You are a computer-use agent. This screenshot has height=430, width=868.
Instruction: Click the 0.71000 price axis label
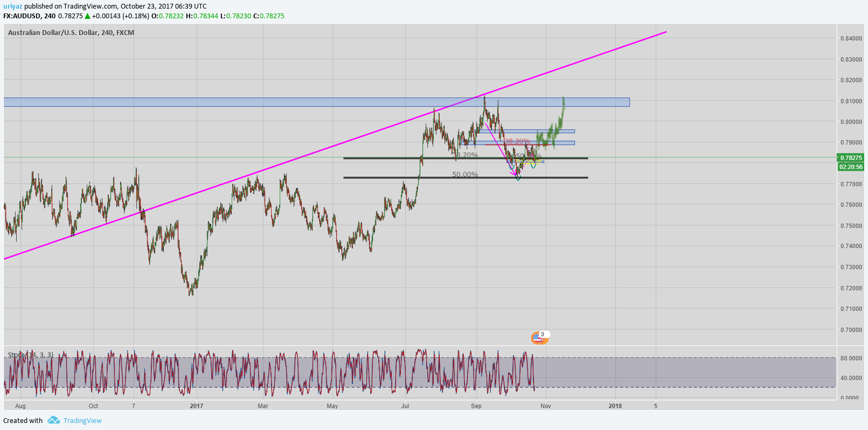[x=851, y=309]
